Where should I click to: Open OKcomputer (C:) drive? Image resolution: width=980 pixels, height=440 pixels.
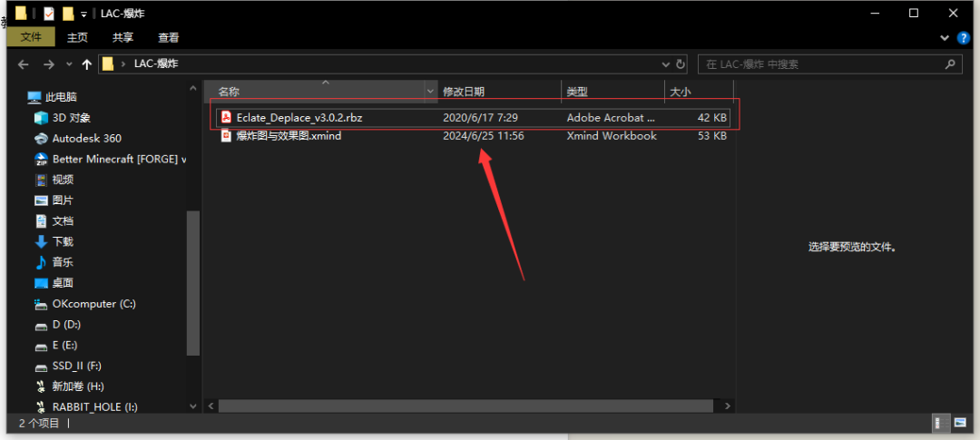point(93,303)
